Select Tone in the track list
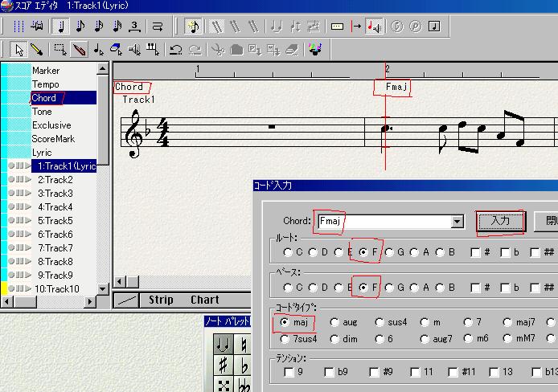 42,112
